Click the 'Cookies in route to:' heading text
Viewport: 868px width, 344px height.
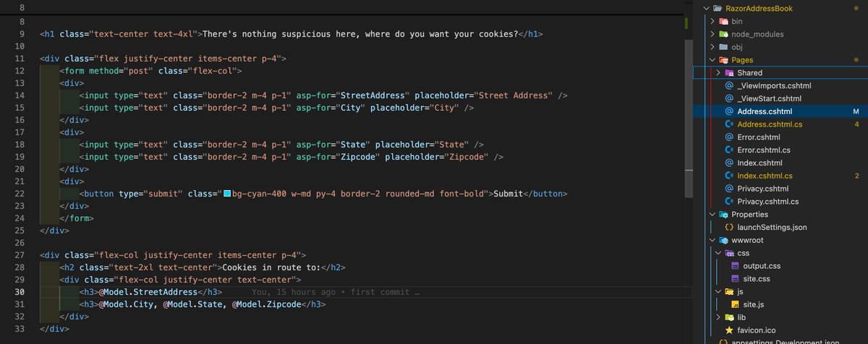pyautogui.click(x=271, y=267)
